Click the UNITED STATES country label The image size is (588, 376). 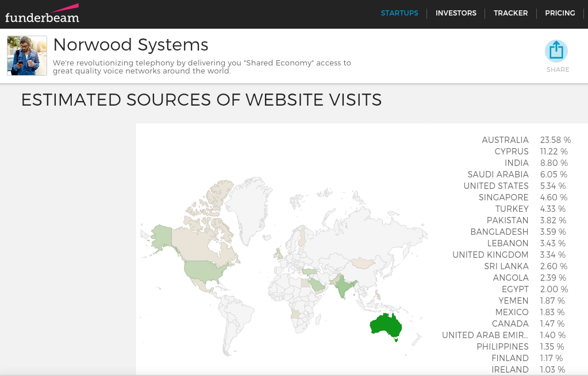pyautogui.click(x=496, y=186)
